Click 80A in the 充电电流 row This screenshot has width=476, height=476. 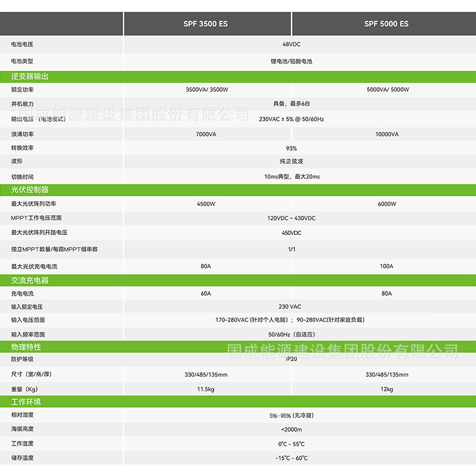click(386, 293)
